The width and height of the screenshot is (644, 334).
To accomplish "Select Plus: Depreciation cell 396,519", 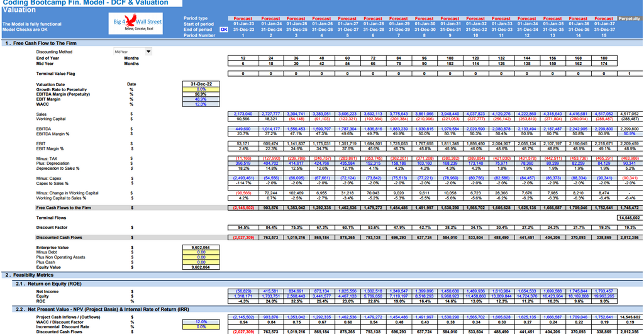I will point(243,163).
